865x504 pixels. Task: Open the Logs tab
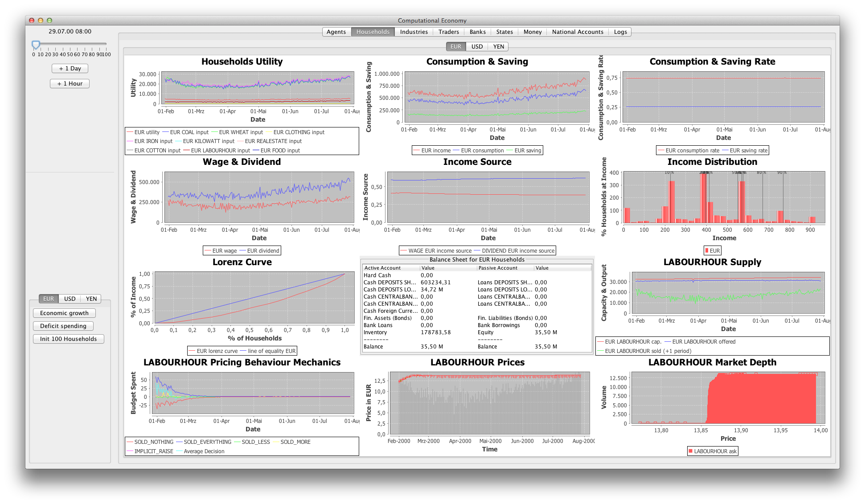pos(620,32)
